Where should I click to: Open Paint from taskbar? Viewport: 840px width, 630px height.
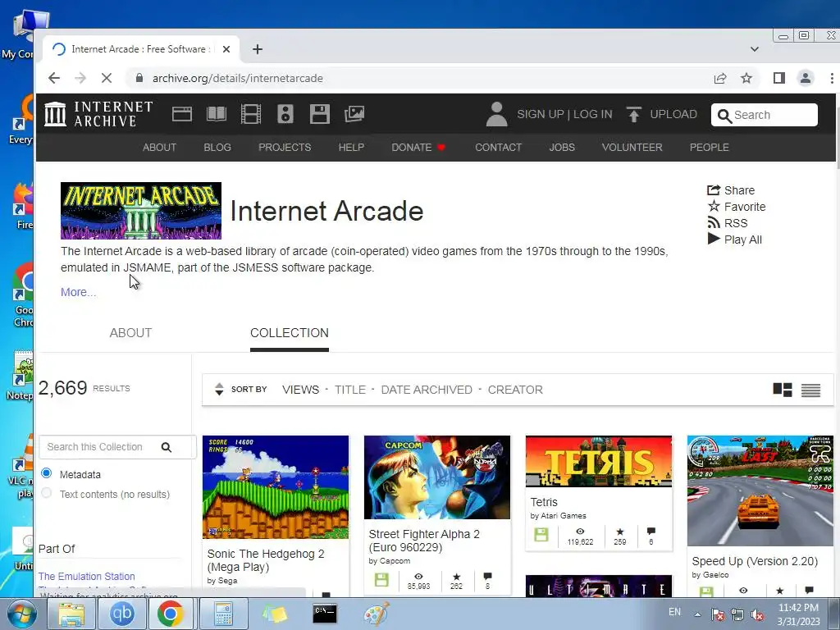click(376, 614)
